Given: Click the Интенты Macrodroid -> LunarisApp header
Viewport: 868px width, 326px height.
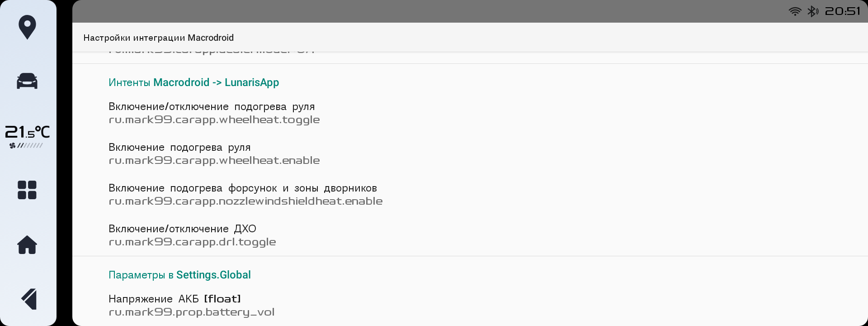Looking at the screenshot, I should click(x=193, y=82).
